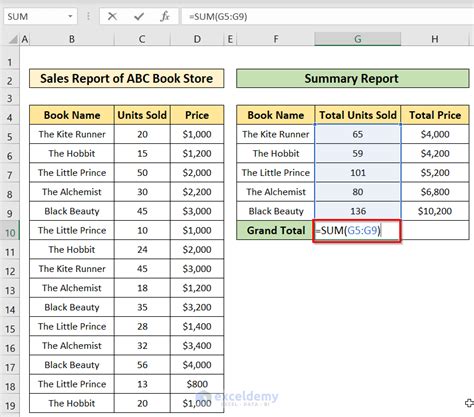Select total price cell $4,000 in Summary

pos(435,134)
